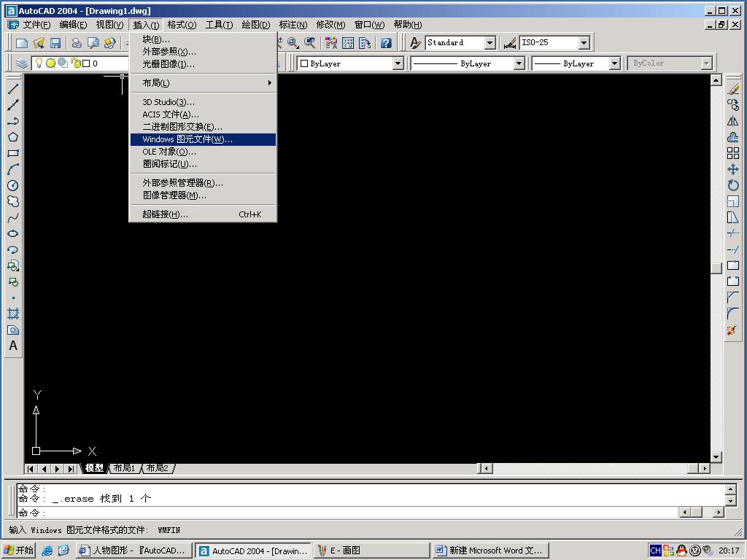Select the Line draw tool
Viewport: 747px width, 560px height.
coord(13,88)
